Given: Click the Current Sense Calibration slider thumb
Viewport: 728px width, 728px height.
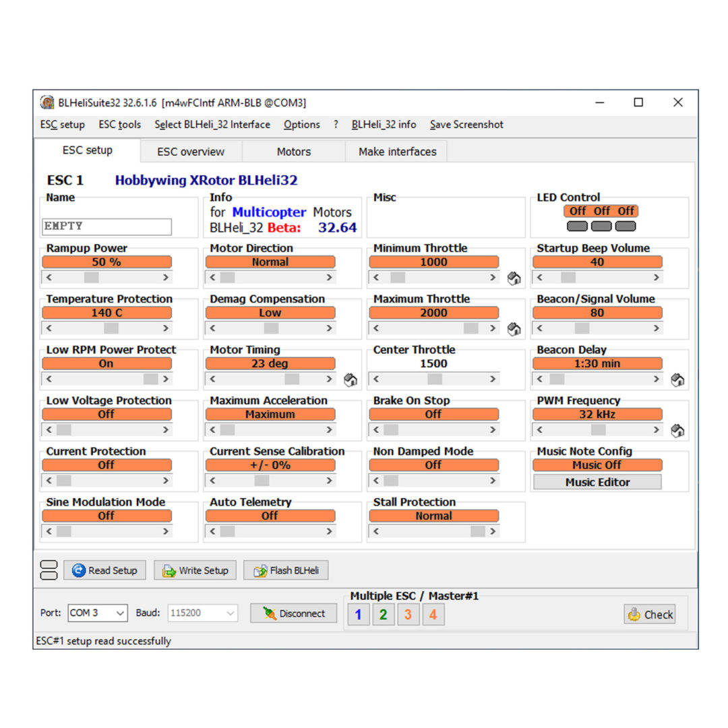Looking at the screenshot, I should pos(262,481).
